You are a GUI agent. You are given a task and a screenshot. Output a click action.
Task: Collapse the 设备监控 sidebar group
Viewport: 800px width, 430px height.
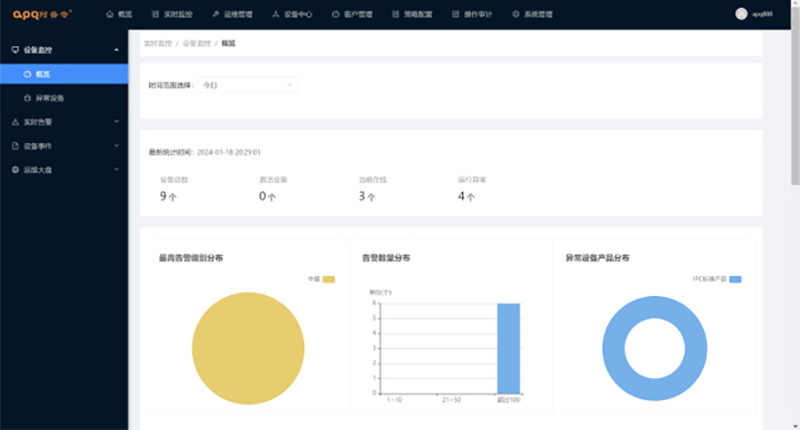(116, 49)
